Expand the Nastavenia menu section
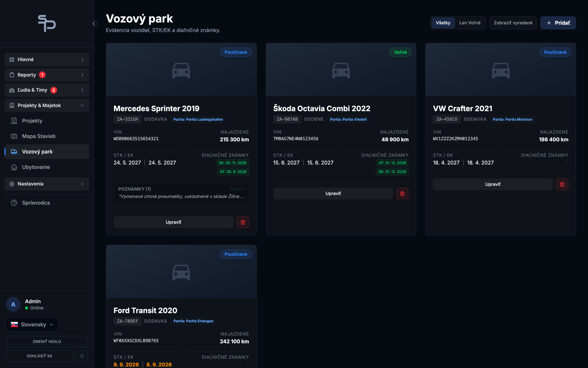Screen dimensions: 588x368 point(47,184)
